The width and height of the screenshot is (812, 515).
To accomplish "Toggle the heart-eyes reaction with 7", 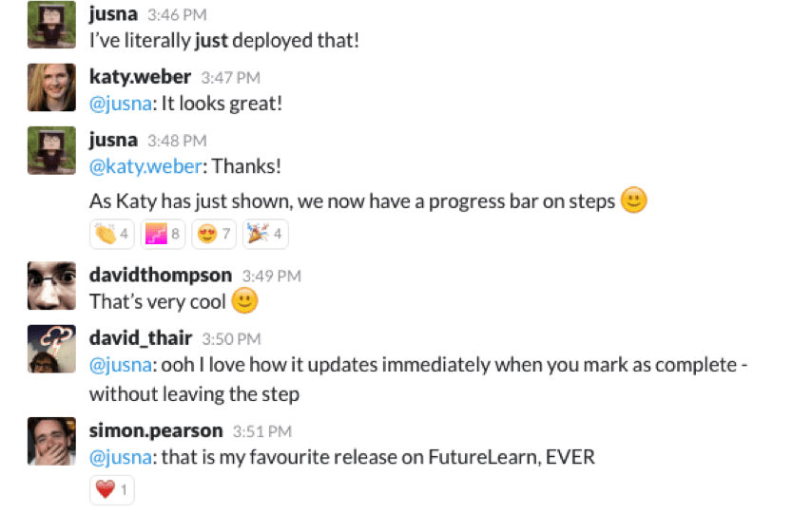I will click(214, 234).
